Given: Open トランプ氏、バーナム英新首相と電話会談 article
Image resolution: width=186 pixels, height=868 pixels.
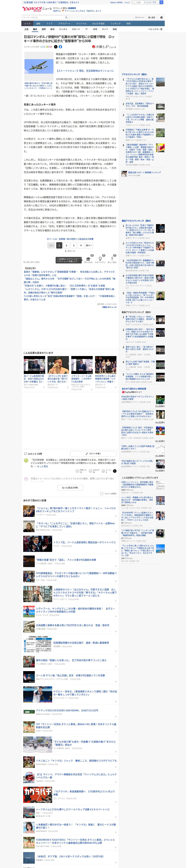Looking at the screenshot, I should pos(85,542).
